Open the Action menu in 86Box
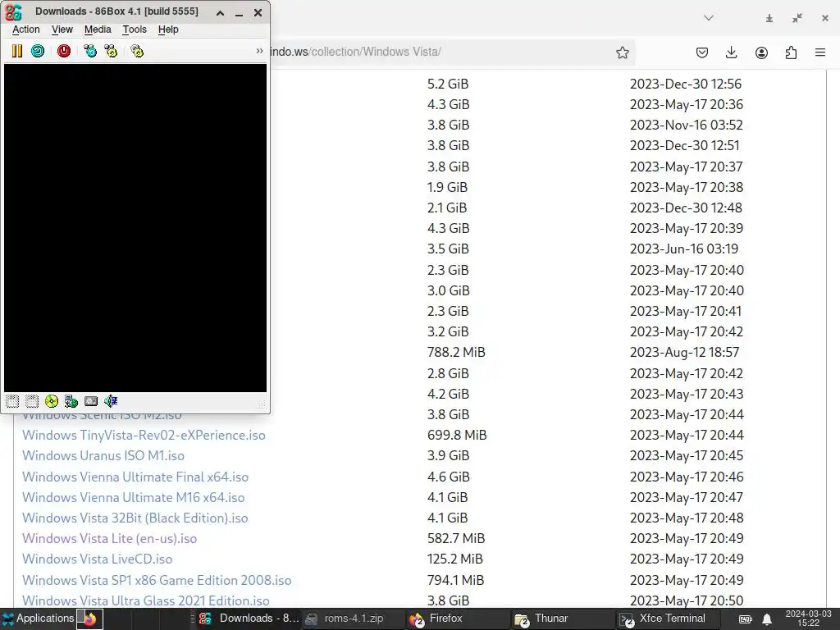 [25, 30]
